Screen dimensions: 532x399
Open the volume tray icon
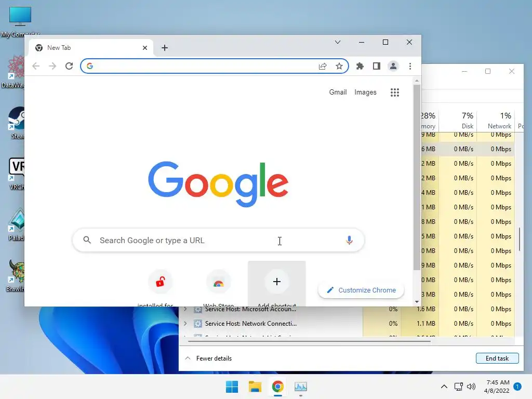click(471, 387)
